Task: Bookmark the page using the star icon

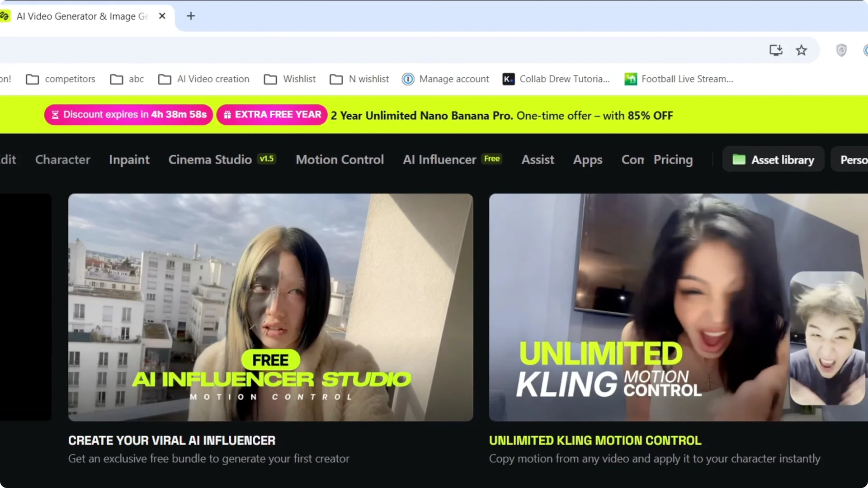Action: click(x=801, y=50)
